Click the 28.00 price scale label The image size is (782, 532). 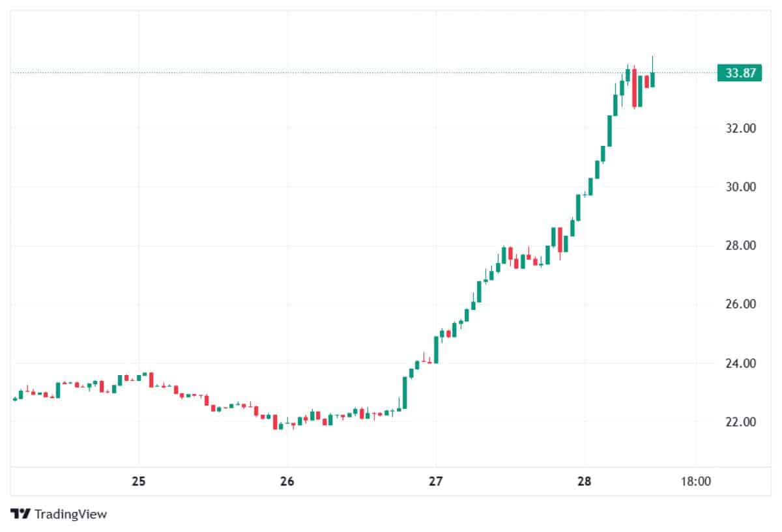(740, 245)
